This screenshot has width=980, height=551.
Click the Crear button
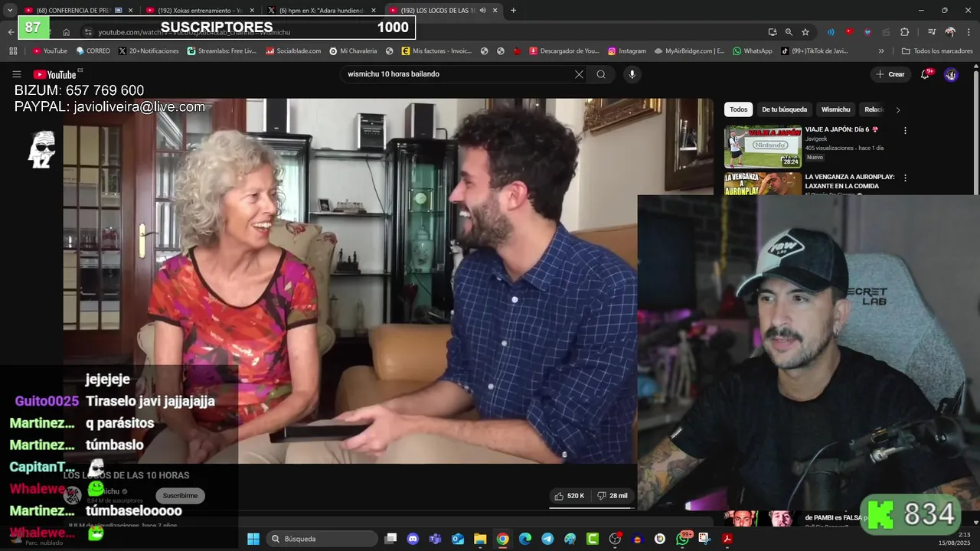point(890,74)
